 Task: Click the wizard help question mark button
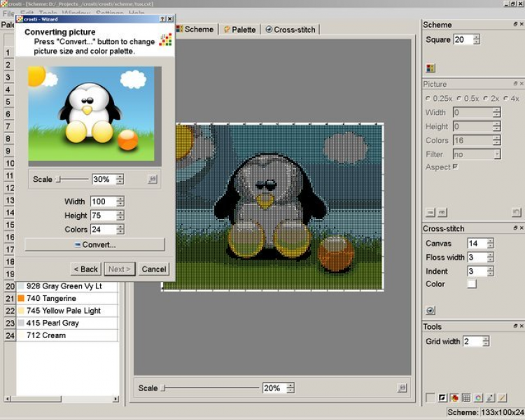tap(162, 19)
